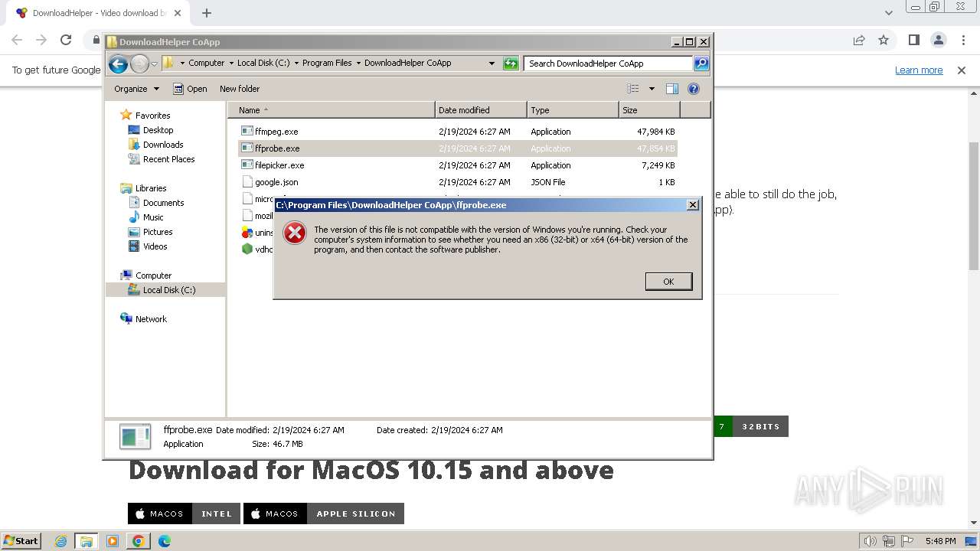Go back in the Explorer window

118,64
